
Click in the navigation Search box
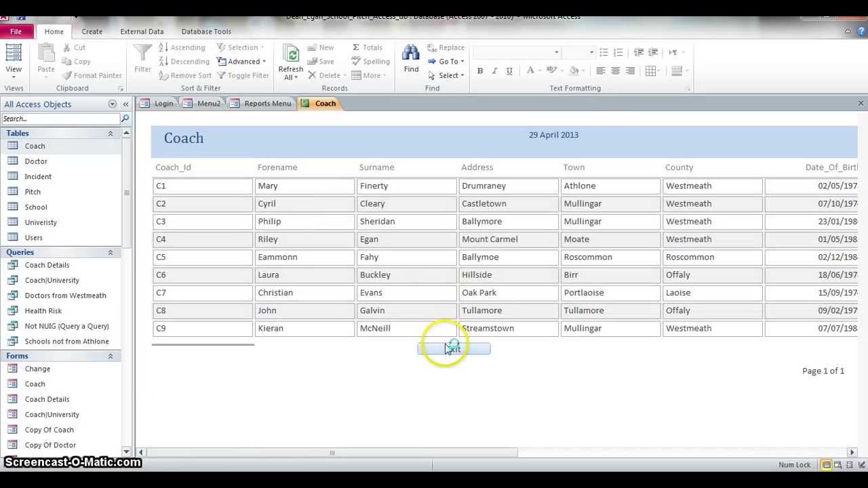tap(60, 119)
